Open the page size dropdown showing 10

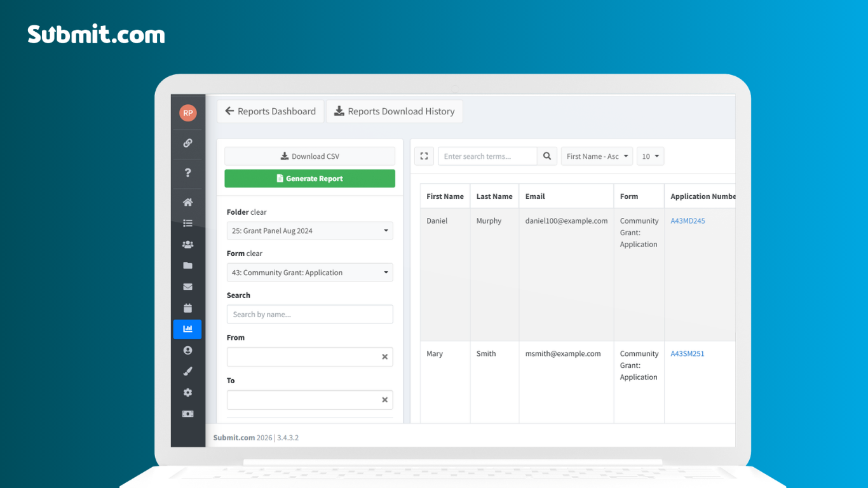click(650, 156)
